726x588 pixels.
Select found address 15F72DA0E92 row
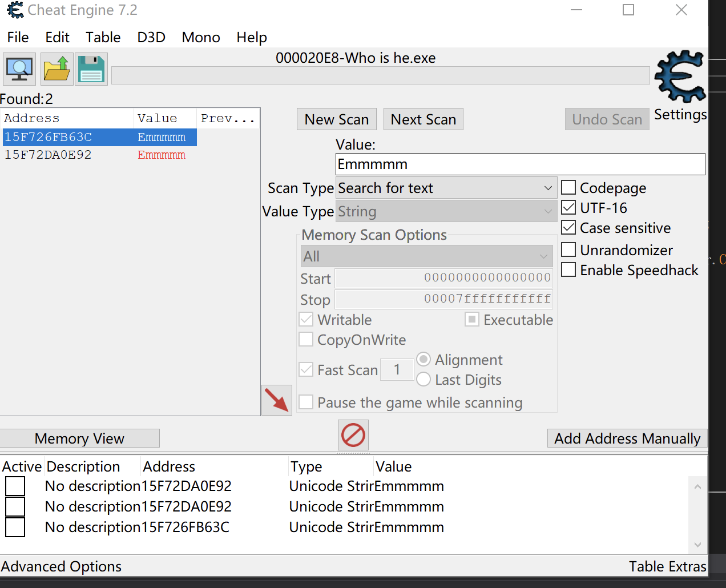pyautogui.click(x=100, y=155)
